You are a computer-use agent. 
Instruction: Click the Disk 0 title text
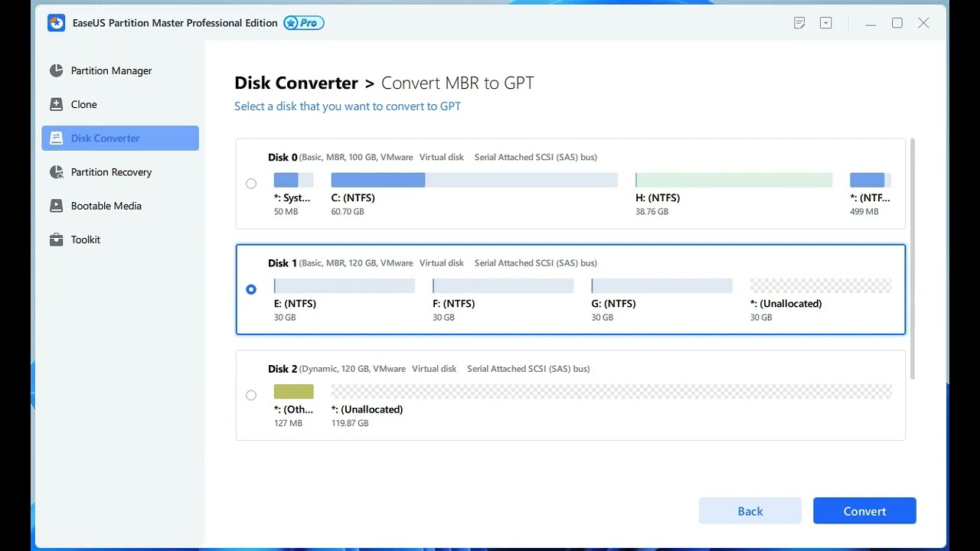(283, 157)
